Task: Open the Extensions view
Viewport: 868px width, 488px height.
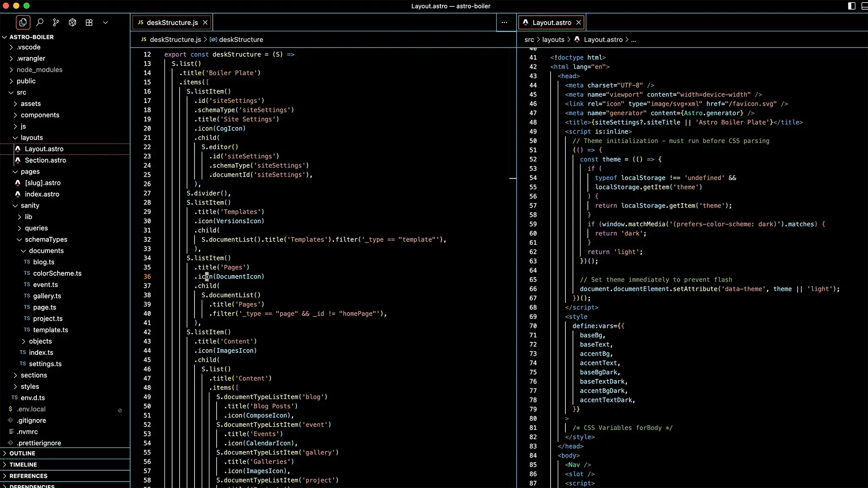Action: point(89,22)
